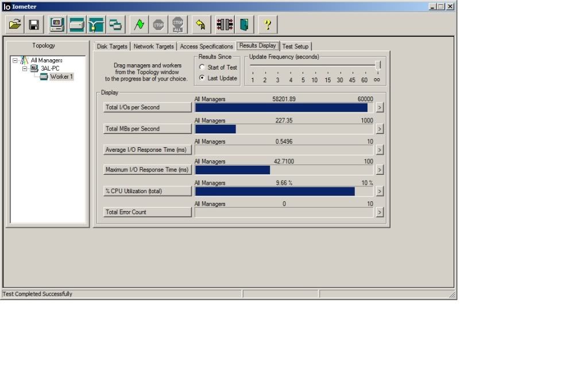Click the Total I/Os per Second button
Viewport: 588px width, 368px height.
point(148,108)
